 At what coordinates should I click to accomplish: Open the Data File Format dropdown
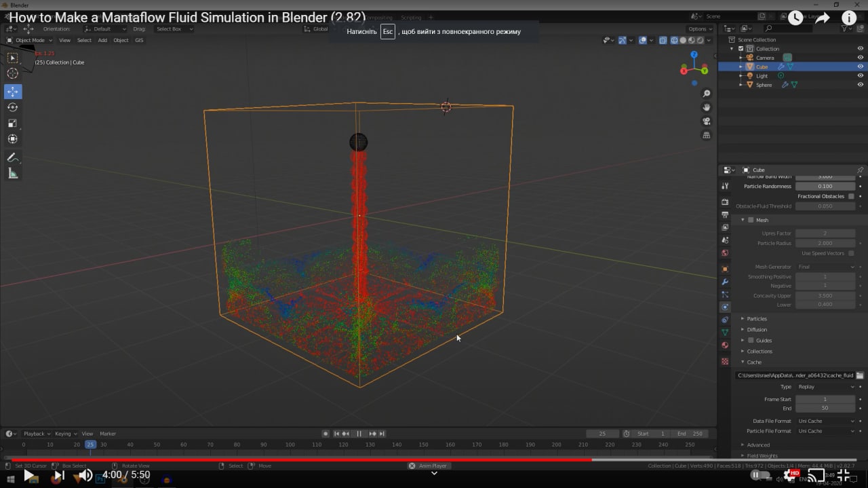coord(825,421)
